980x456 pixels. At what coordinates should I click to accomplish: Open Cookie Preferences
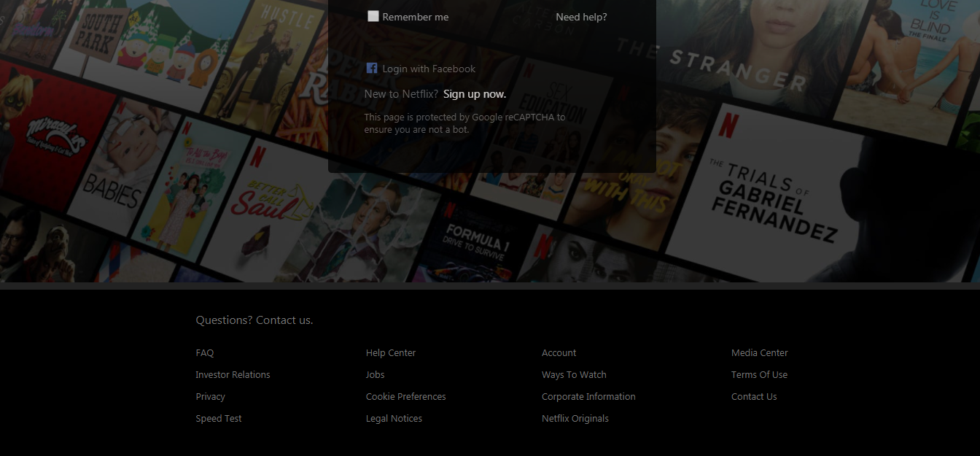click(x=406, y=397)
